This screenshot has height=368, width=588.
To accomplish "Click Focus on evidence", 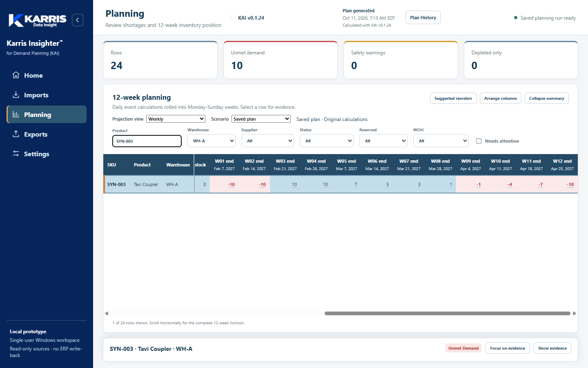I will pyautogui.click(x=508, y=348).
